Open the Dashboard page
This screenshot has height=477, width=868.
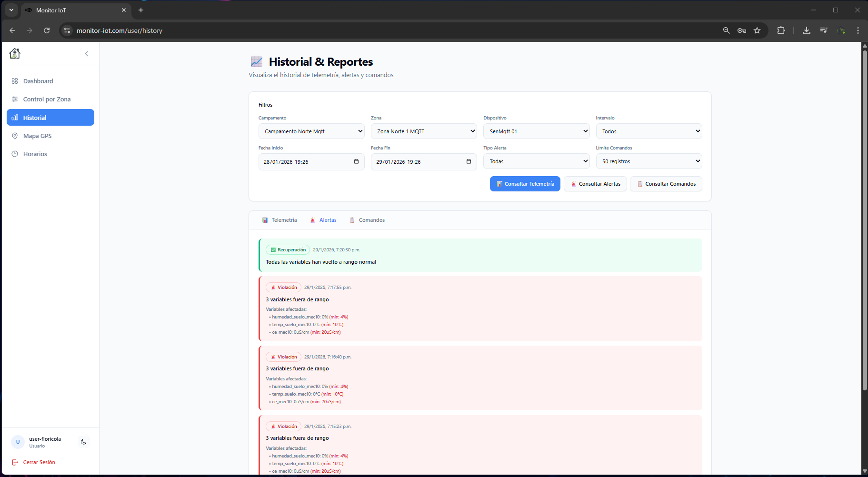pyautogui.click(x=38, y=81)
